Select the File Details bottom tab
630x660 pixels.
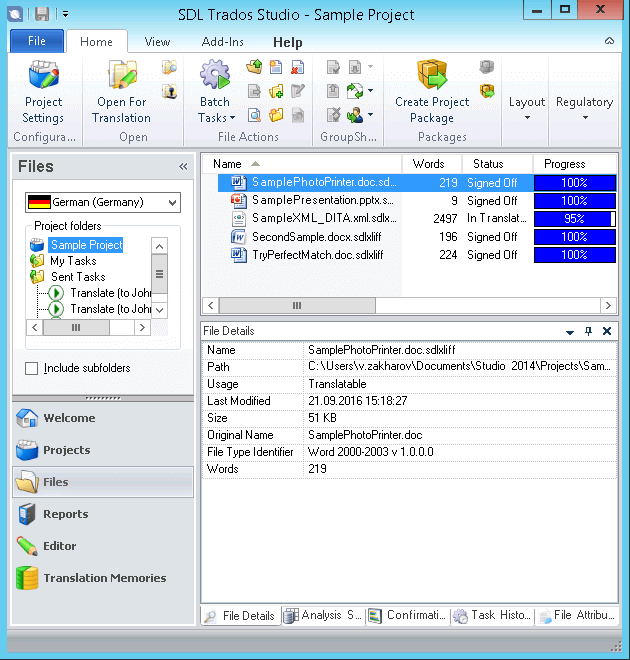point(240,616)
